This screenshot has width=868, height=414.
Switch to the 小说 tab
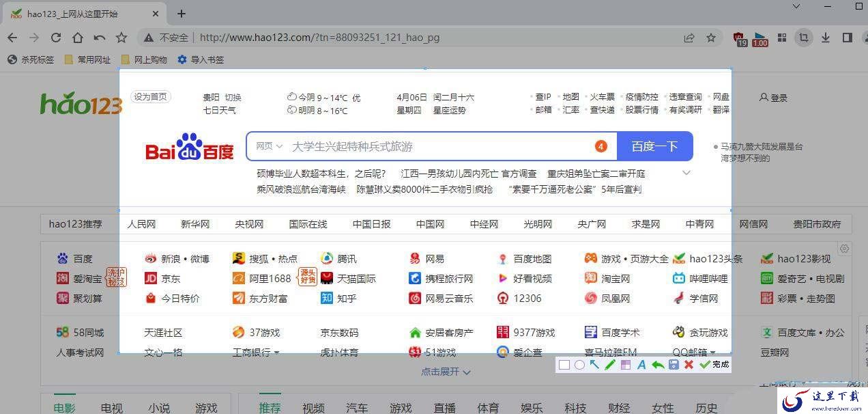coord(159,407)
